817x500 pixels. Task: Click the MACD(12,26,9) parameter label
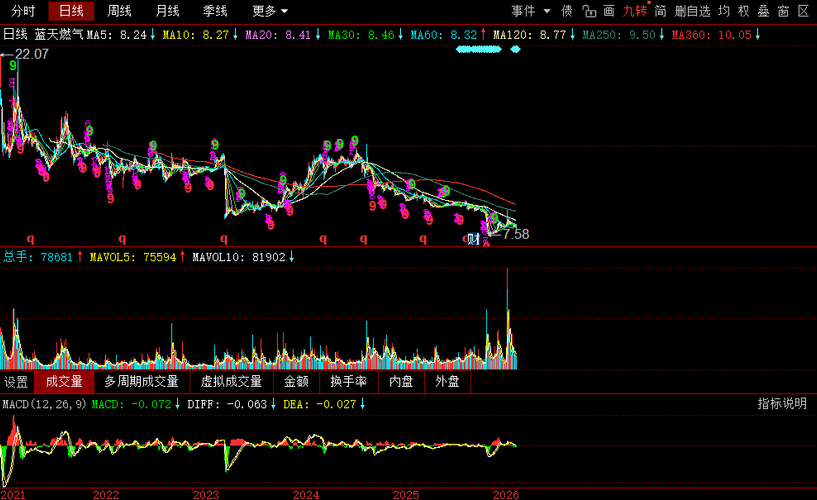[44, 404]
